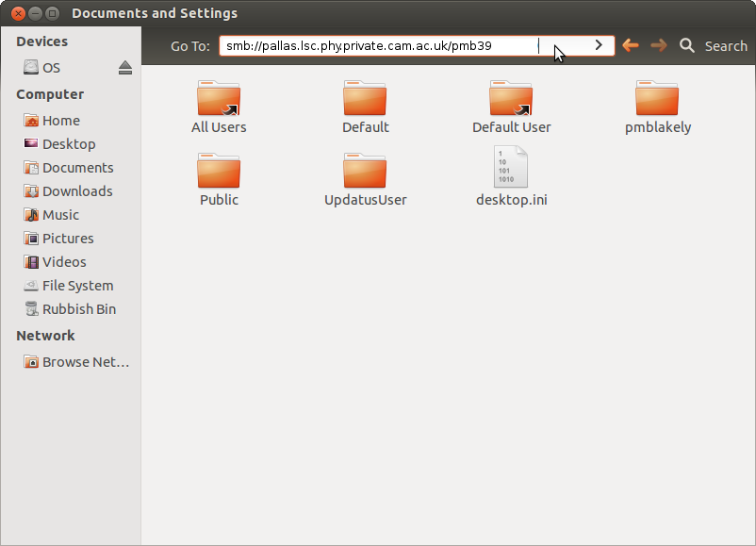This screenshot has width=756, height=546.
Task: Open the Default folder icon
Action: (365, 99)
